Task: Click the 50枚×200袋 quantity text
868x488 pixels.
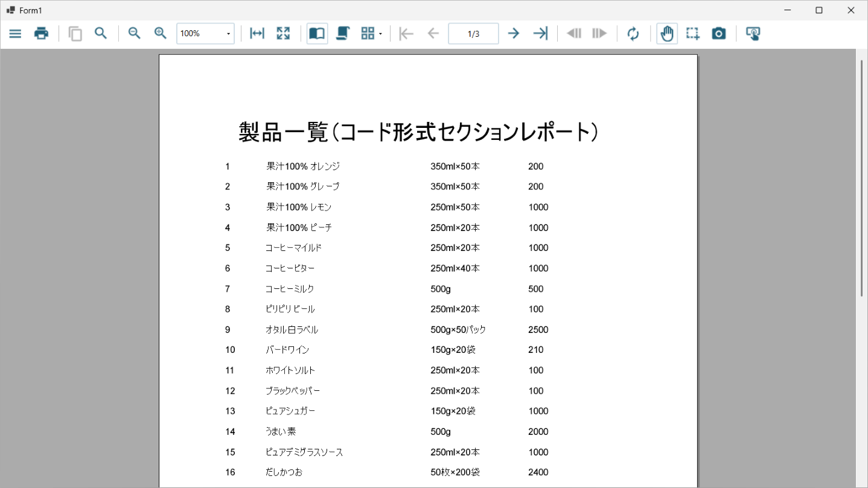Action: (455, 472)
